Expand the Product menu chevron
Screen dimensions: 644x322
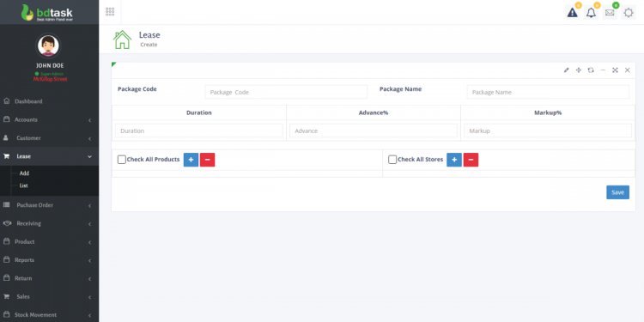89,242
